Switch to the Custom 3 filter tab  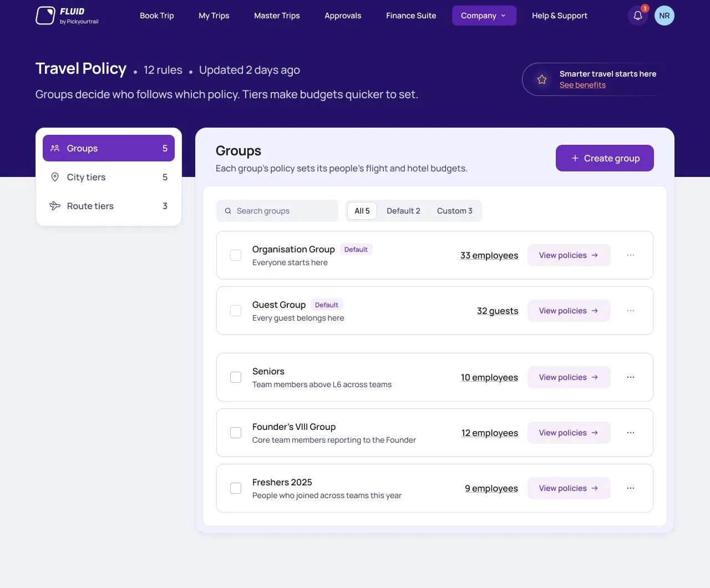click(x=455, y=211)
